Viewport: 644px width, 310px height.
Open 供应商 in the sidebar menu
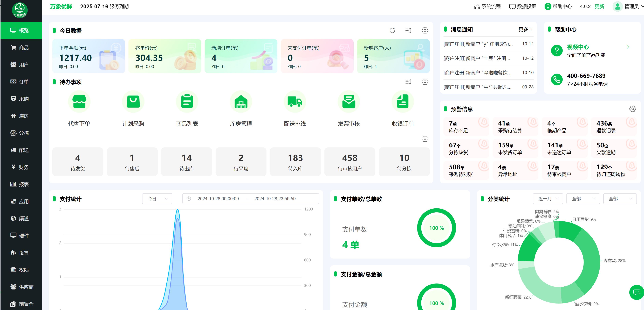click(x=21, y=287)
